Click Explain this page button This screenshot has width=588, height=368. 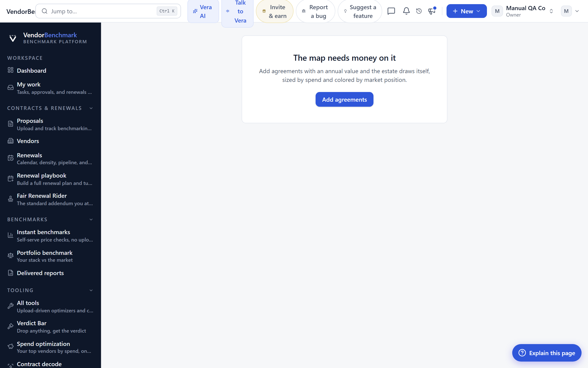[547, 353]
